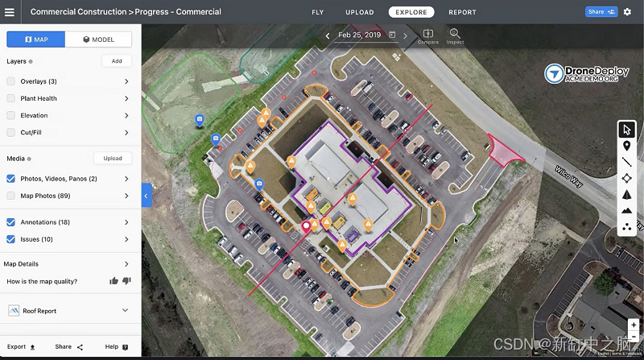Expand the Plant Health row chevron
The height and width of the screenshot is (360, 644).
click(x=126, y=98)
